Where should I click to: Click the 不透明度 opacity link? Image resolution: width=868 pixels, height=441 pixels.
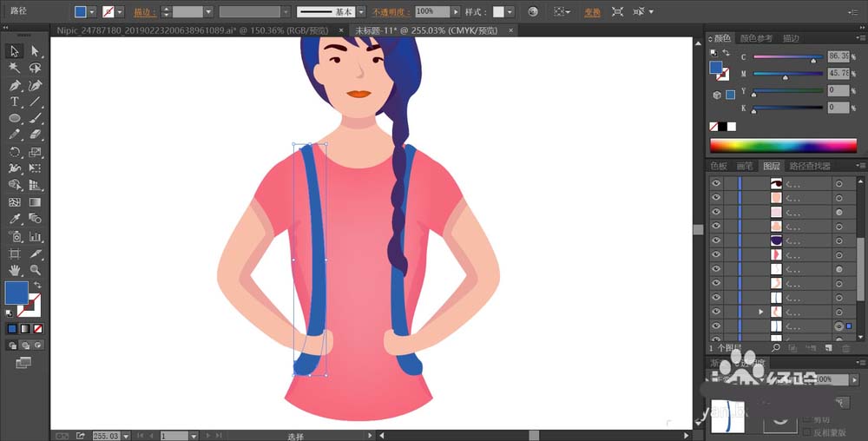[391, 11]
